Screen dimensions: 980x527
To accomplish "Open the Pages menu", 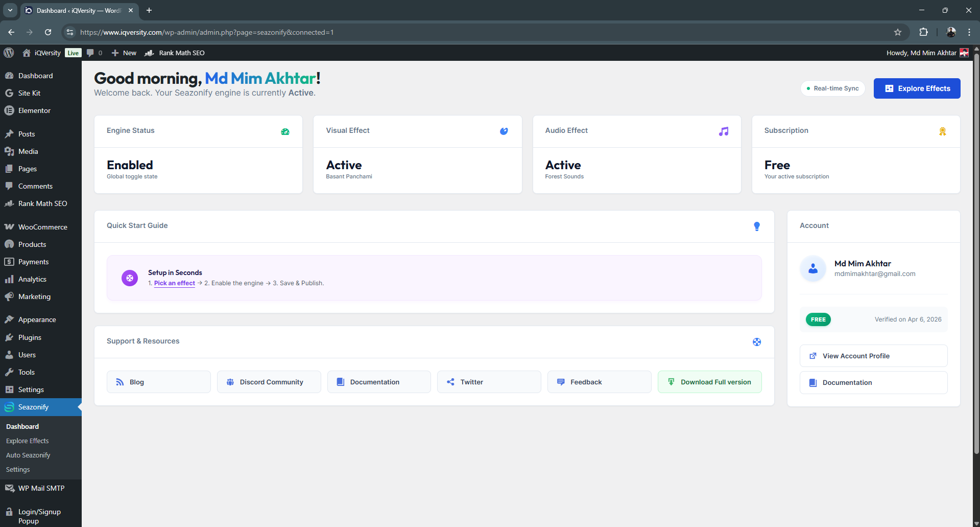I will [41, 169].
